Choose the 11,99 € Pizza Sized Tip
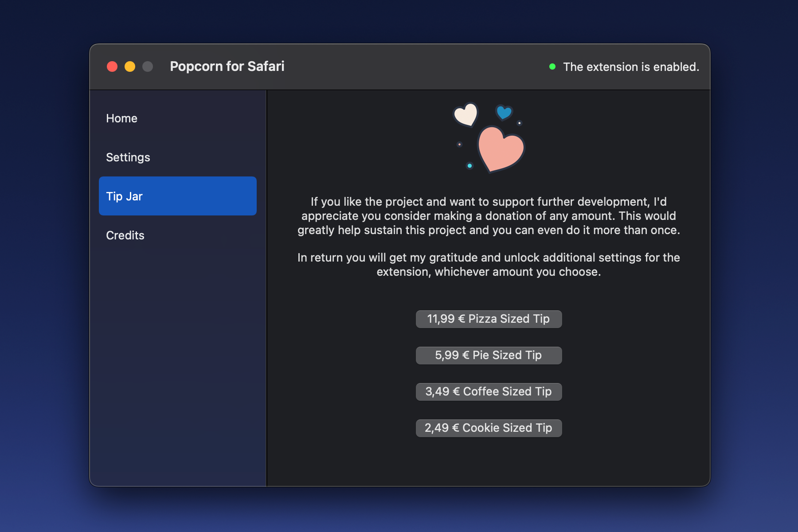Image resolution: width=798 pixels, height=532 pixels. pos(489,319)
